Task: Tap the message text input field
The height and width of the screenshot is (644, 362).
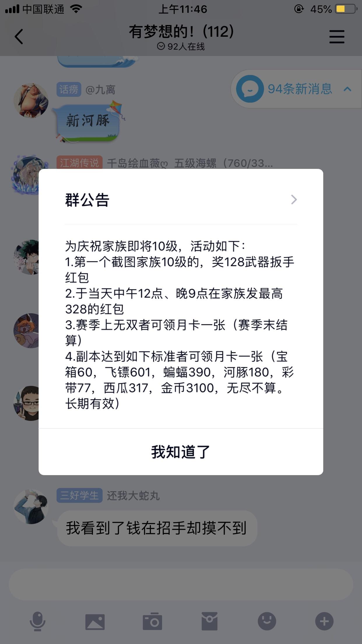Action: tap(181, 584)
